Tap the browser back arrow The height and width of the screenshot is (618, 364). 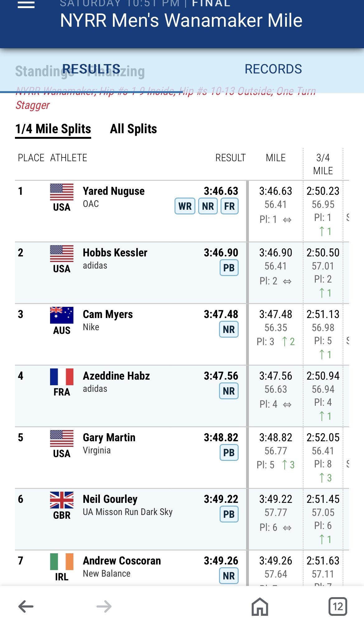26,606
